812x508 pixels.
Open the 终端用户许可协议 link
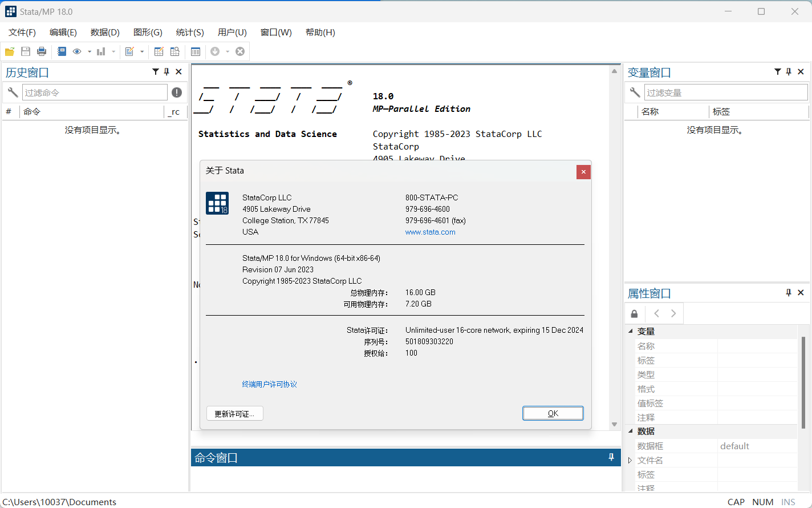[x=269, y=384]
